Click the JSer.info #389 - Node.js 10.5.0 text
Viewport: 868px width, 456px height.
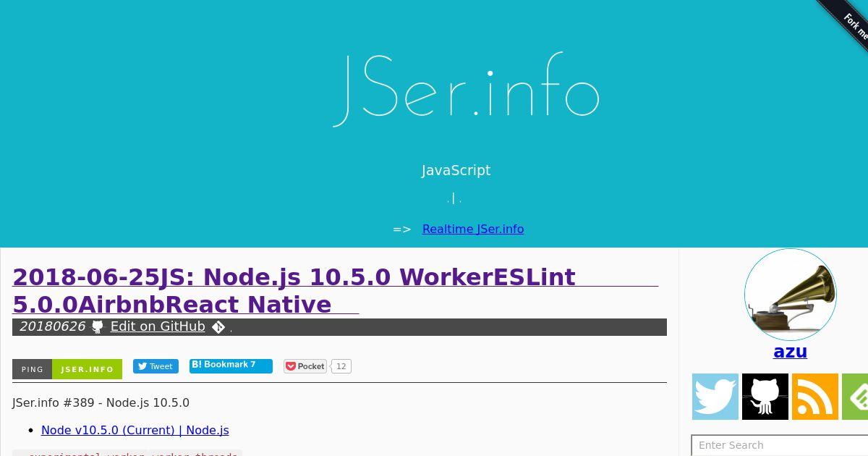click(x=101, y=402)
